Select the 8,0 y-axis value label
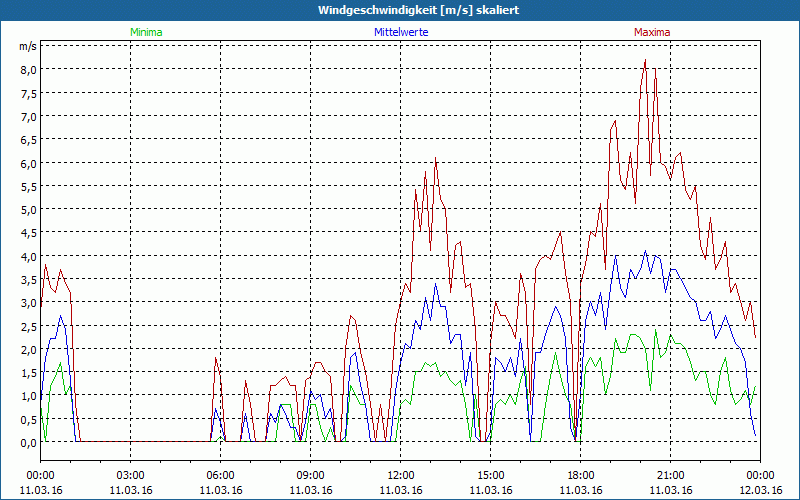 (27, 69)
